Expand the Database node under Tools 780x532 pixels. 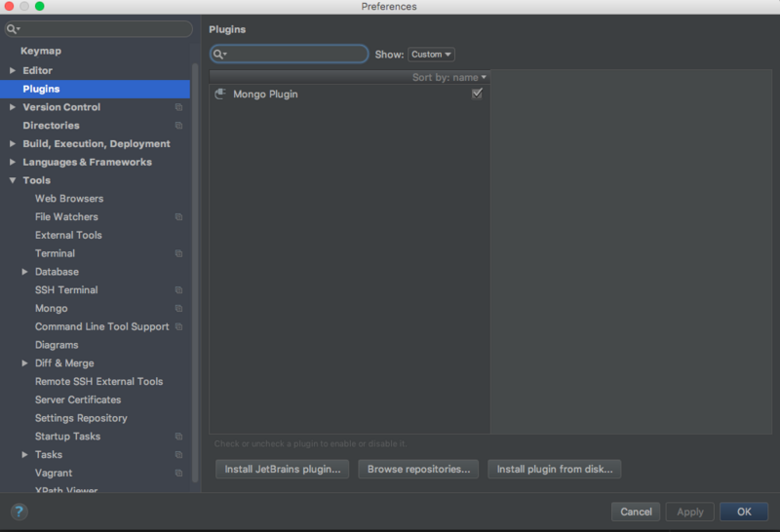(x=24, y=272)
